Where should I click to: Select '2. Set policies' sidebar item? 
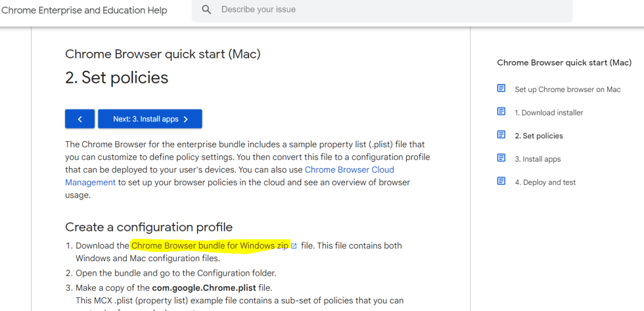539,136
